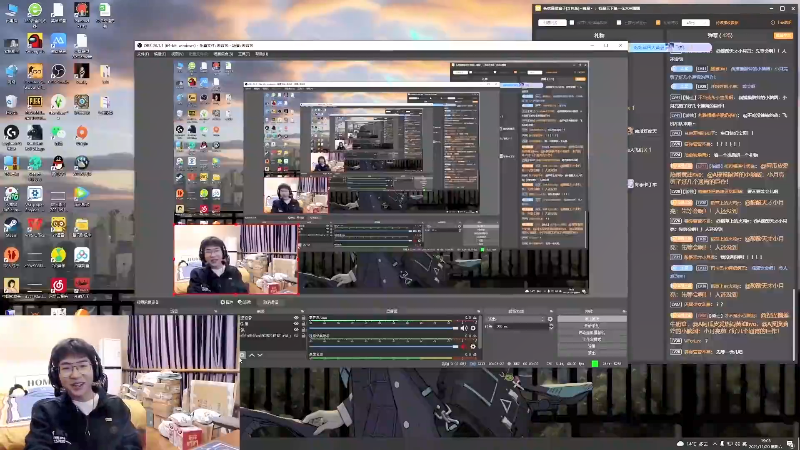Screen dimensions: 800x450
Task: Open the Among Us desktop shortcut
Action: pos(35,41)
